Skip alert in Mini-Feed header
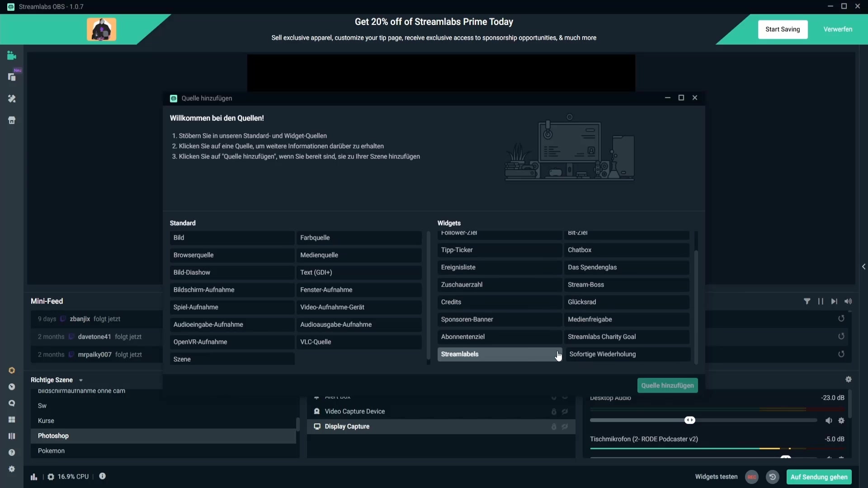Viewport: 868px width, 488px height. pos(834,301)
